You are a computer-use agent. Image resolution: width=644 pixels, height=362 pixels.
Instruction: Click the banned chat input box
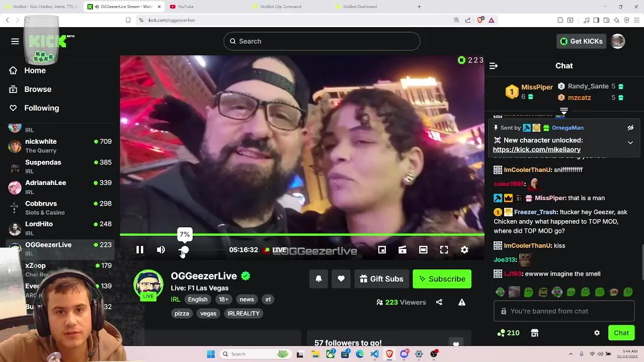(564, 311)
